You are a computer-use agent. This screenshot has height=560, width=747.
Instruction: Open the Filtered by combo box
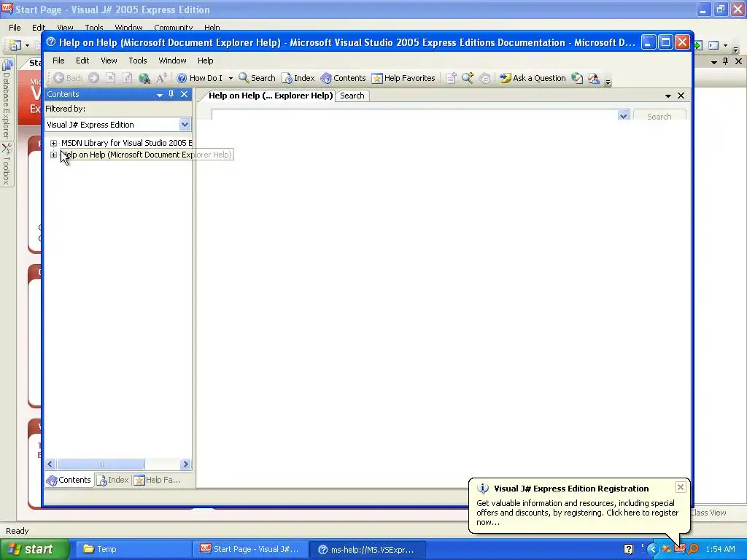(118, 125)
